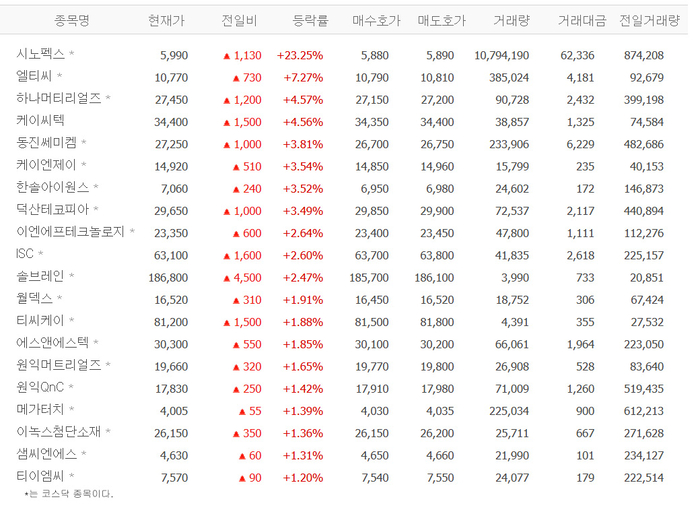Click the 매도호가 column header
The height and width of the screenshot is (516, 700).
point(442,21)
